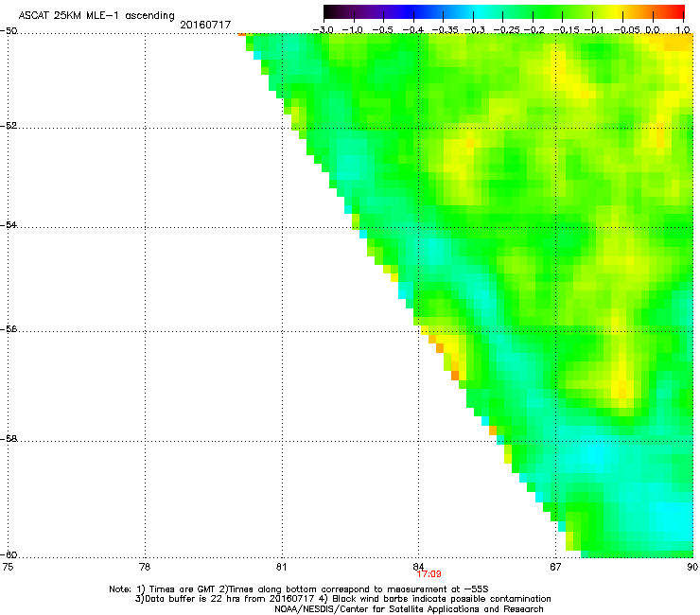
Task: Click the latitude axis label -60
Action: coord(9,554)
